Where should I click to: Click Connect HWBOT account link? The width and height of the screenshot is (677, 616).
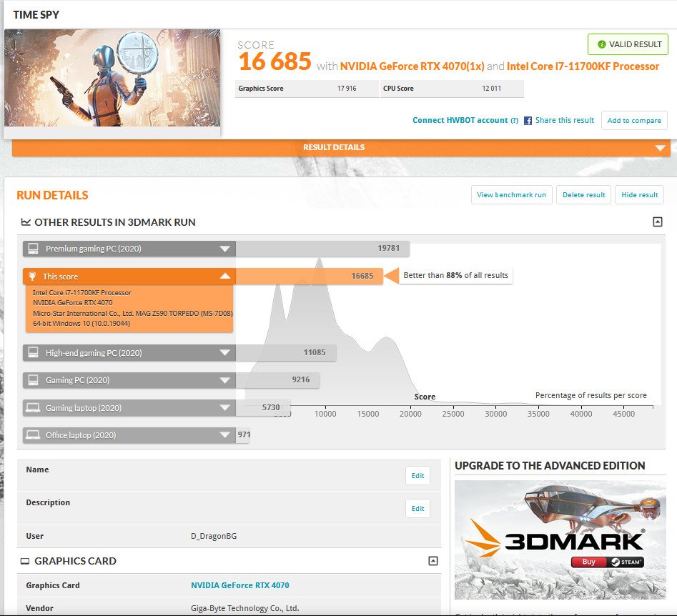click(x=460, y=121)
